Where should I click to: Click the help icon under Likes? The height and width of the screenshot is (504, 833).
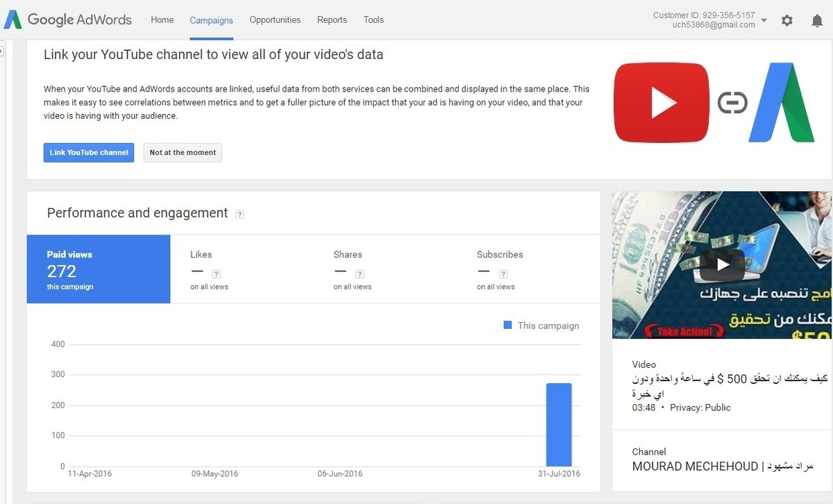coord(216,274)
